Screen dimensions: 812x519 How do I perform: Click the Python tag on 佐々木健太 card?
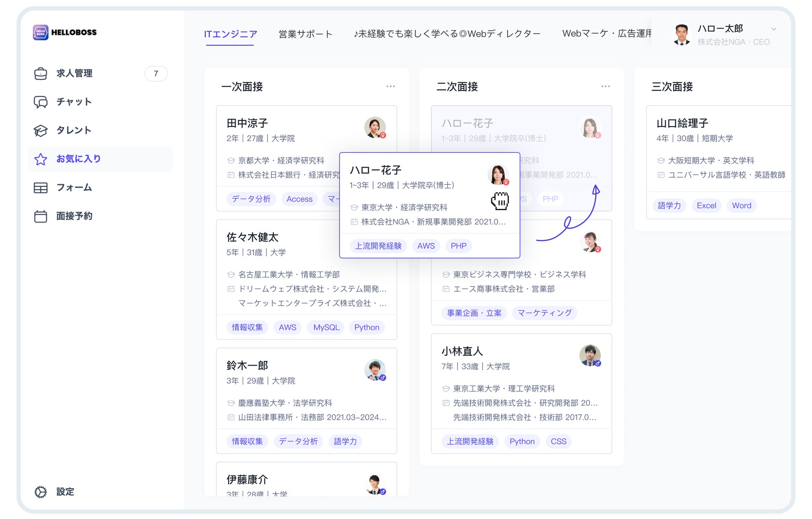point(366,327)
